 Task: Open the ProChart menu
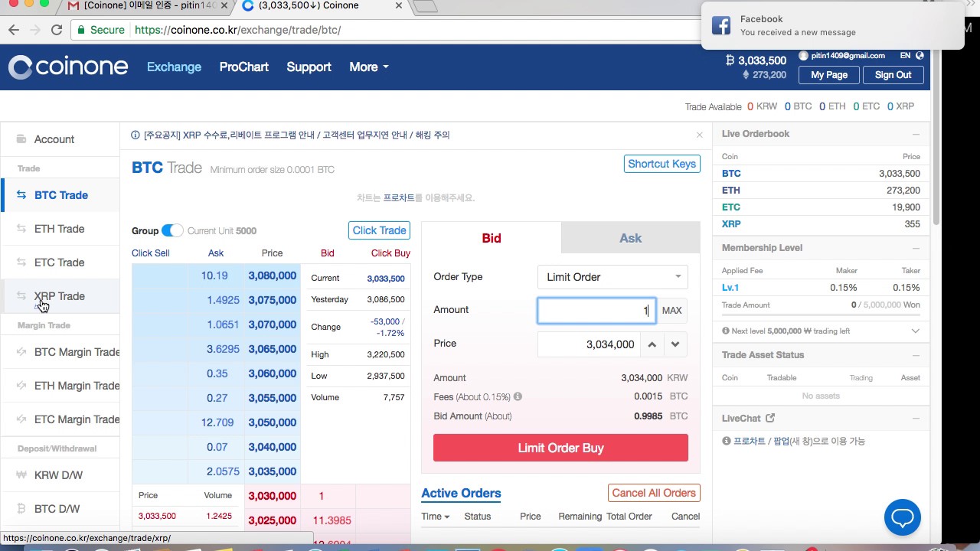[x=243, y=67]
